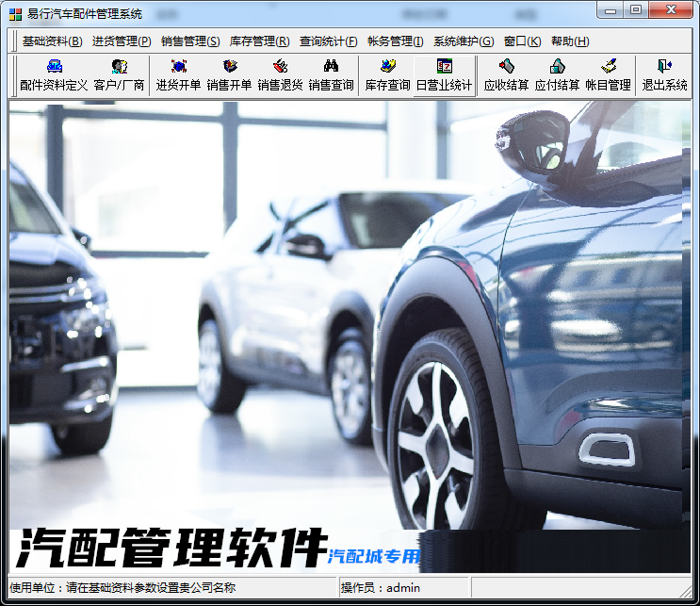The height and width of the screenshot is (606, 700).
Task: Open 销售查询 binoculars icon
Action: click(331, 75)
